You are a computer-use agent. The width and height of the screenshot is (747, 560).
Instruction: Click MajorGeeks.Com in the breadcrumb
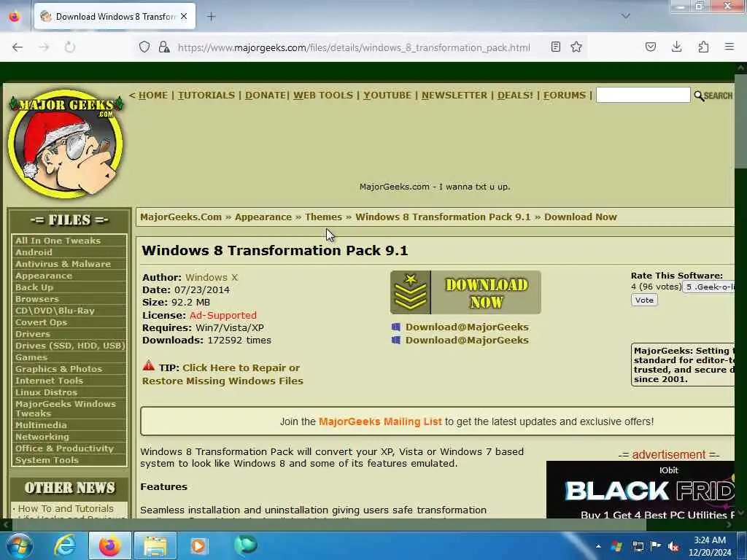point(181,217)
